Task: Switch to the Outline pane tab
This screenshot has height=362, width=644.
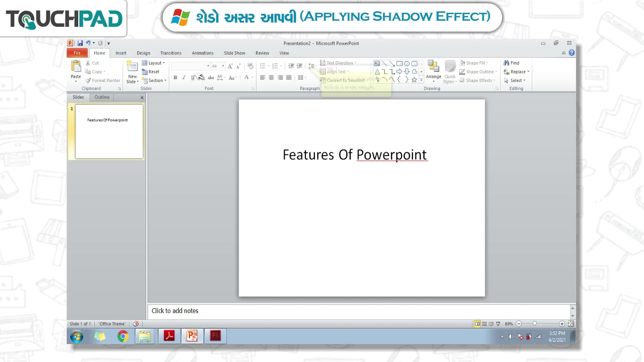Action: coord(102,97)
